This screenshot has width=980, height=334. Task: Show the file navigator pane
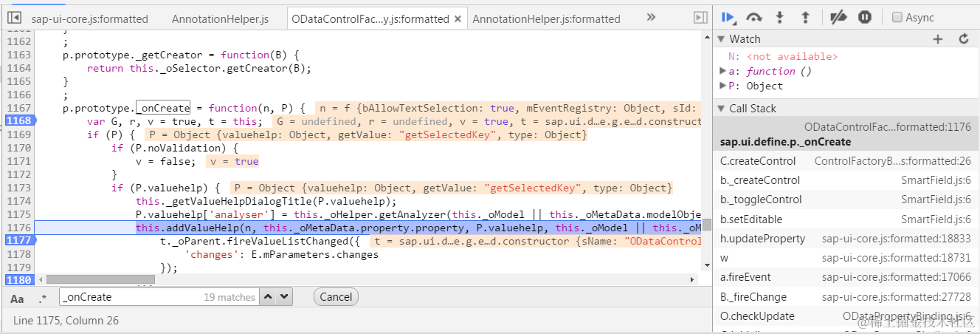click(14, 17)
